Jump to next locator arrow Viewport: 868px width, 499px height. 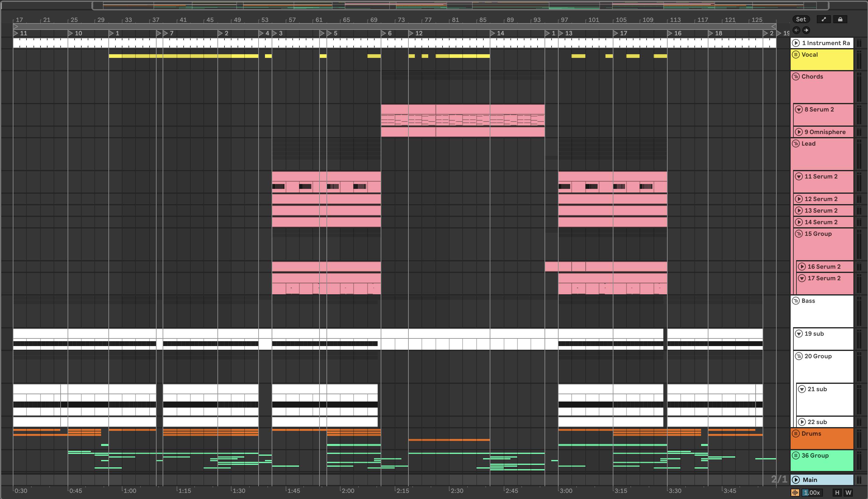(x=806, y=30)
